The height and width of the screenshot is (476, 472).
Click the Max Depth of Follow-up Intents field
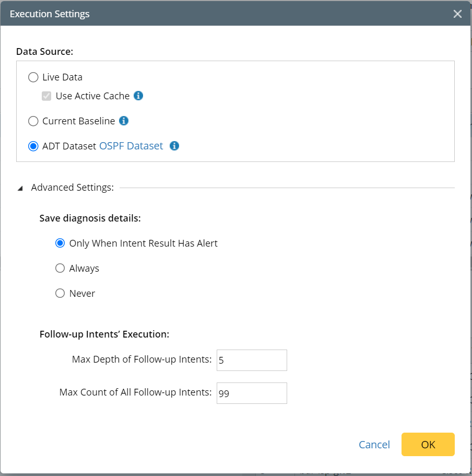[x=252, y=360]
